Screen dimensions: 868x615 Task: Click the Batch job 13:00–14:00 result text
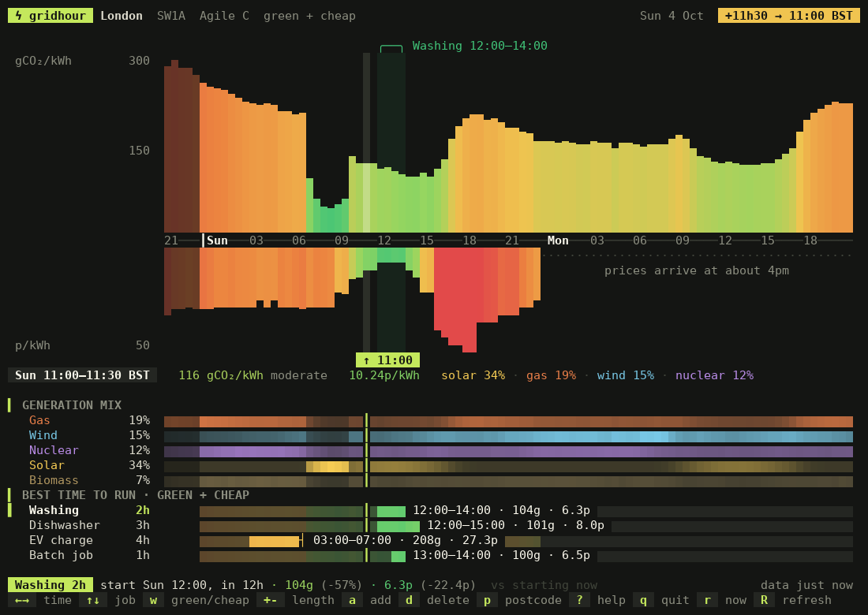(x=502, y=555)
